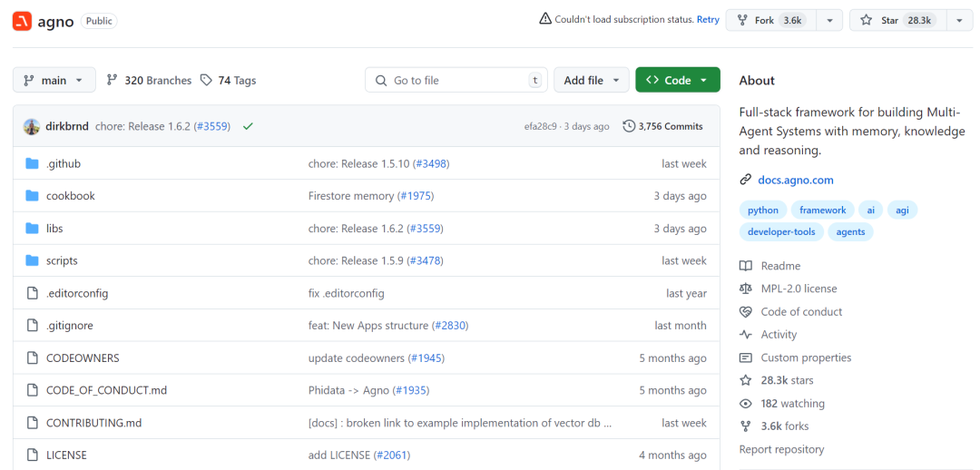Click the license scale icon
The image size is (980, 470).
[745, 289]
